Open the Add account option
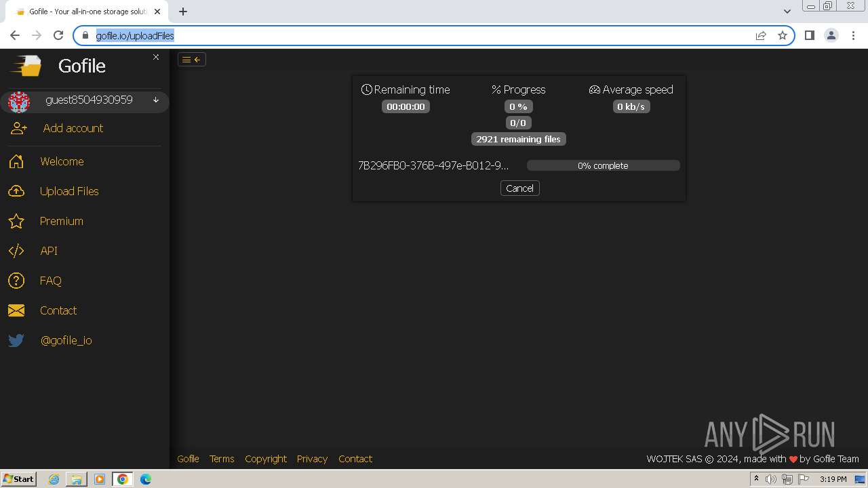 tap(73, 128)
